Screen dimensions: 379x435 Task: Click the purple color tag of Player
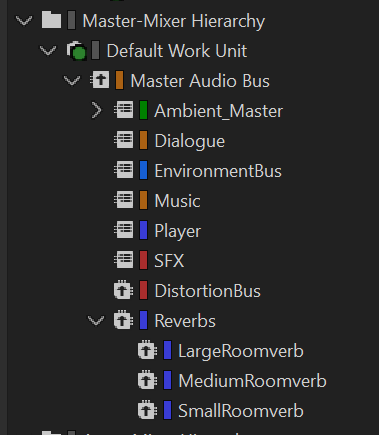143,231
